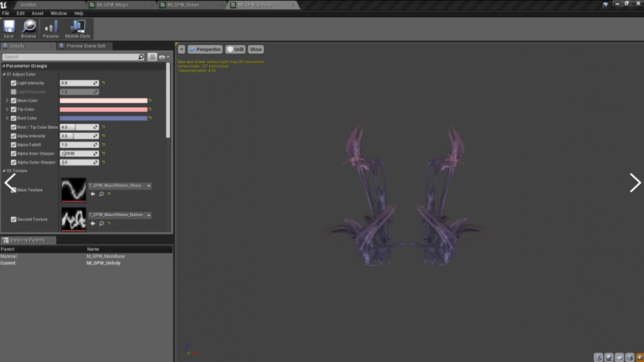Click the Show viewport button
The width and height of the screenshot is (644, 362).
coord(255,49)
